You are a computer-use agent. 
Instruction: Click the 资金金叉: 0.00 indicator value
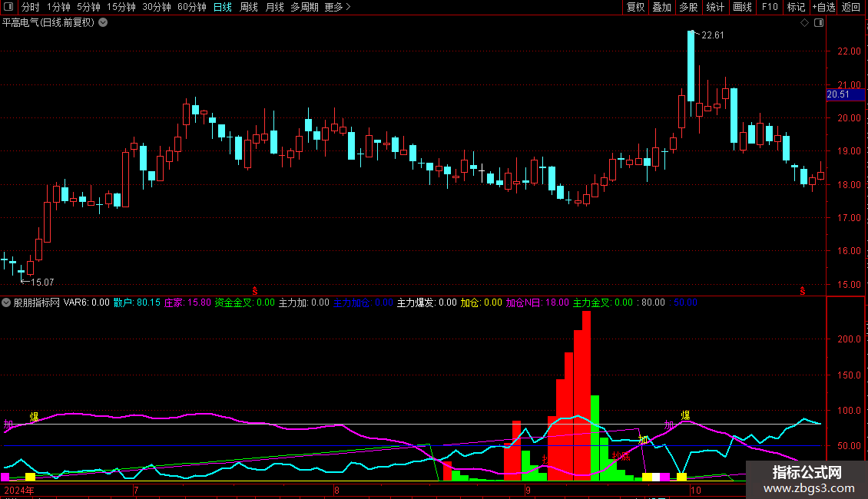tap(245, 302)
